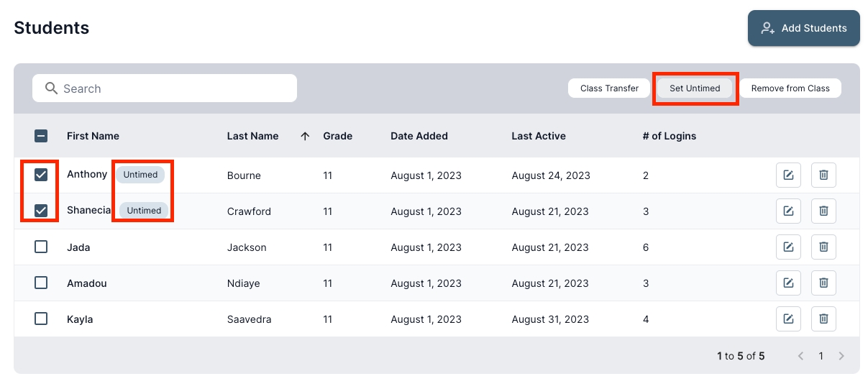This screenshot has width=868, height=389.
Task: Click the edit icon for Shanecia Crawford
Action: (788, 211)
